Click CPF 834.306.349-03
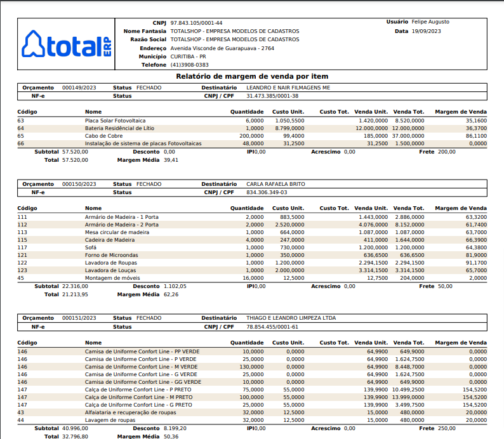Image resolution: width=504 pixels, height=439 pixels. click(267, 193)
